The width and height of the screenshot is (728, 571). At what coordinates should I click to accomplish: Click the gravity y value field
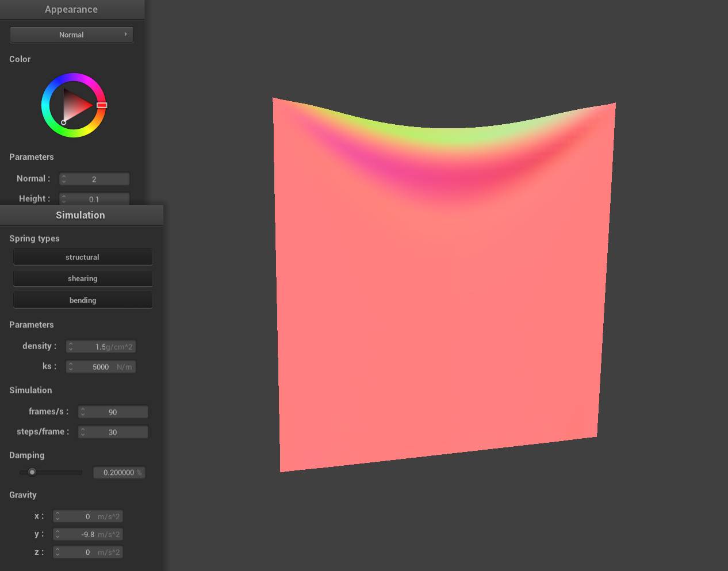point(92,535)
